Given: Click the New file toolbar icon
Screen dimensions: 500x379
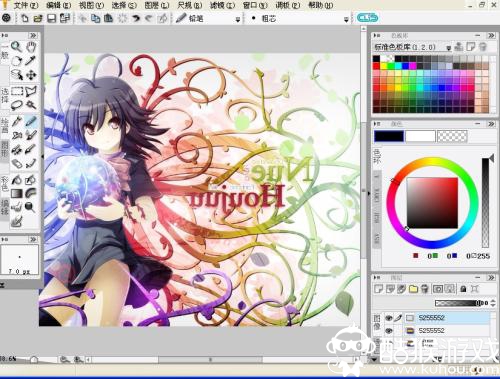Looking at the screenshot, I should pyautogui.click(x=24, y=18).
